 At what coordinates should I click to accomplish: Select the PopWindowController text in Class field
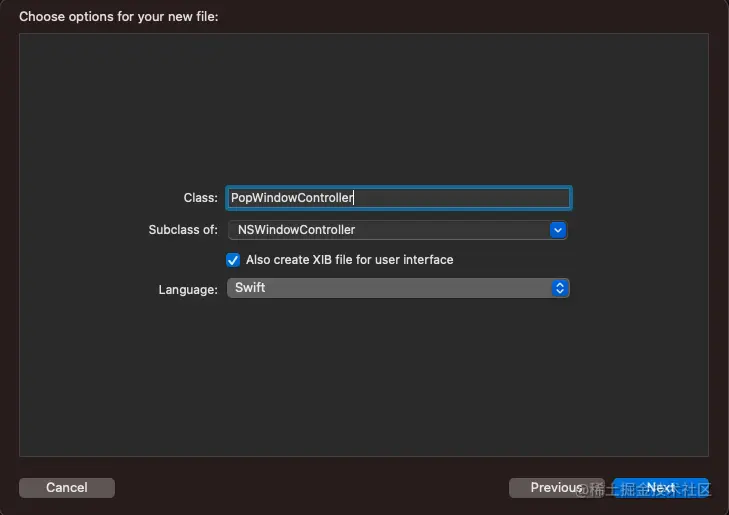[292, 198]
